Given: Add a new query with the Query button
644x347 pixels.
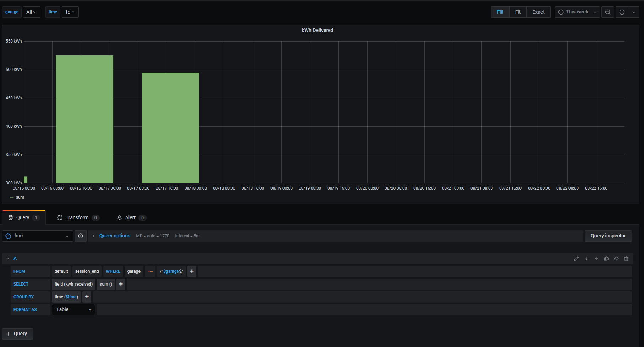Looking at the screenshot, I should point(17,334).
